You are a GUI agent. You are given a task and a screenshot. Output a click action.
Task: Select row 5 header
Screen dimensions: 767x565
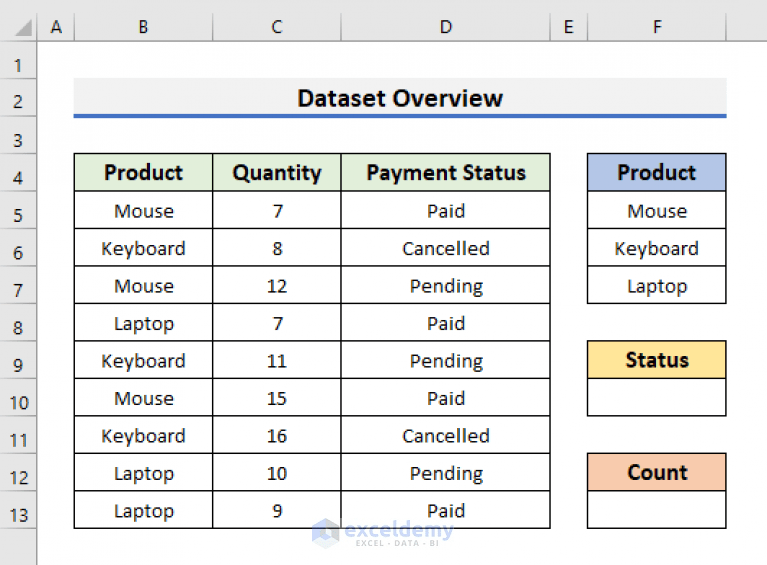[x=18, y=210]
